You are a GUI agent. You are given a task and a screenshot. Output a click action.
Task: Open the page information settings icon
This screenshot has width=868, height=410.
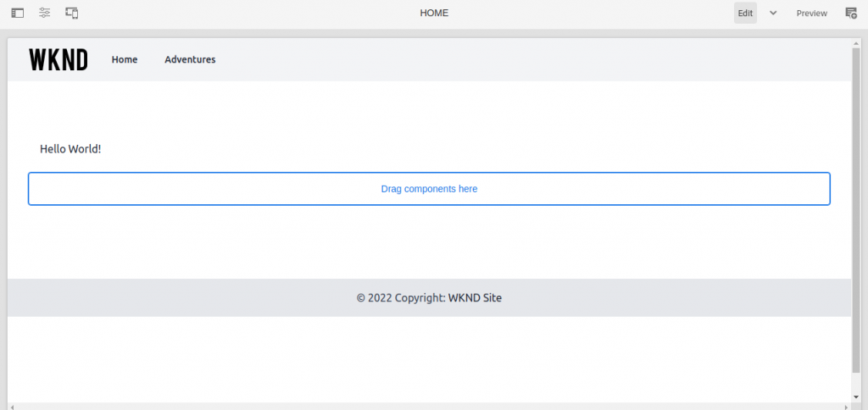pyautogui.click(x=45, y=13)
